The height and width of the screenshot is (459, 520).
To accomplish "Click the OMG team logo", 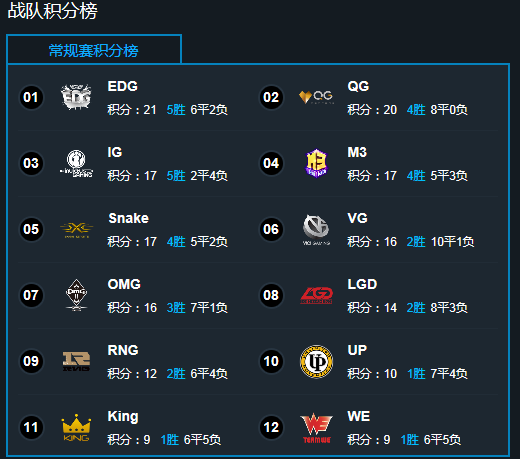I will [76, 295].
